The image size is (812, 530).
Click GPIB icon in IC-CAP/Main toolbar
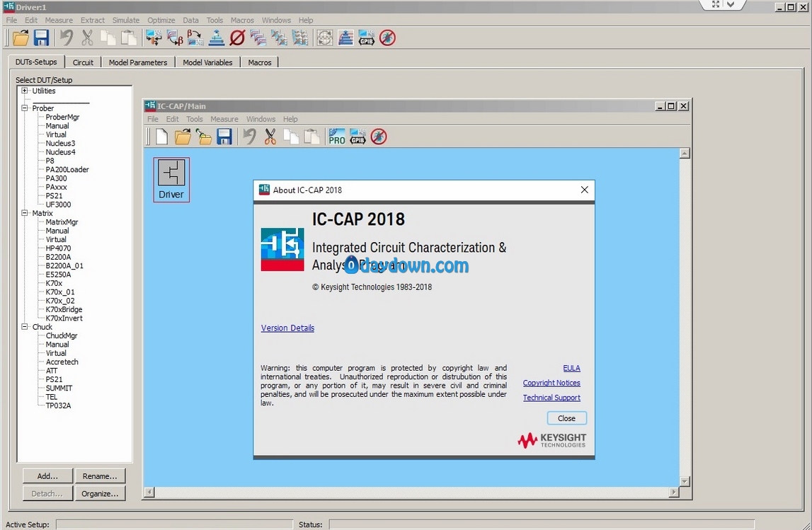pyautogui.click(x=358, y=137)
